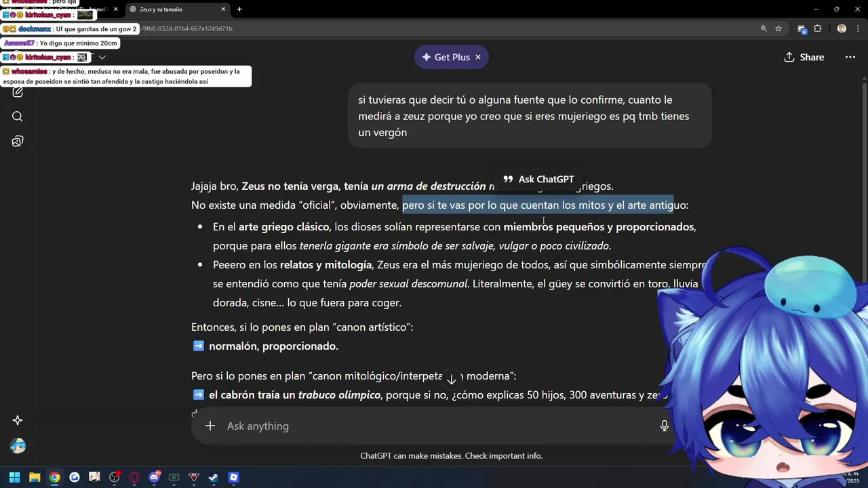Open the conversation three-dot options menu
This screenshot has width=868, height=488.
[x=850, y=57]
